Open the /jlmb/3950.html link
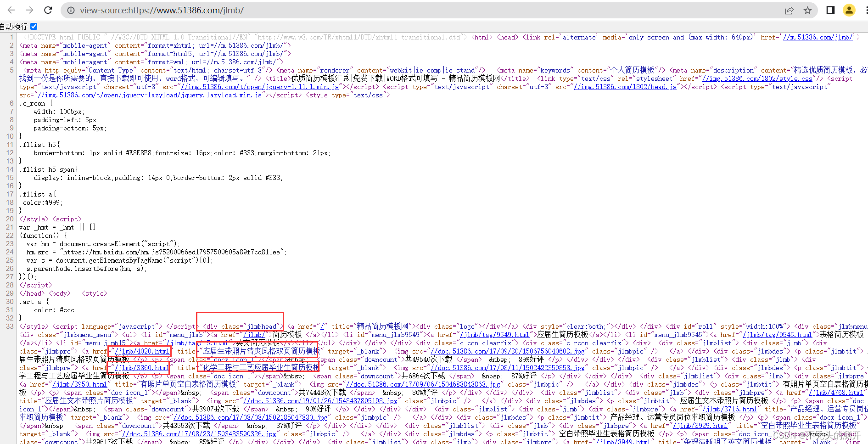The image size is (868, 444). 79,384
